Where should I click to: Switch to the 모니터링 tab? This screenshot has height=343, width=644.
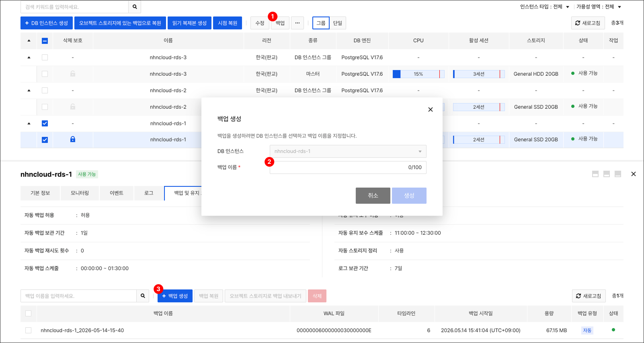point(80,193)
